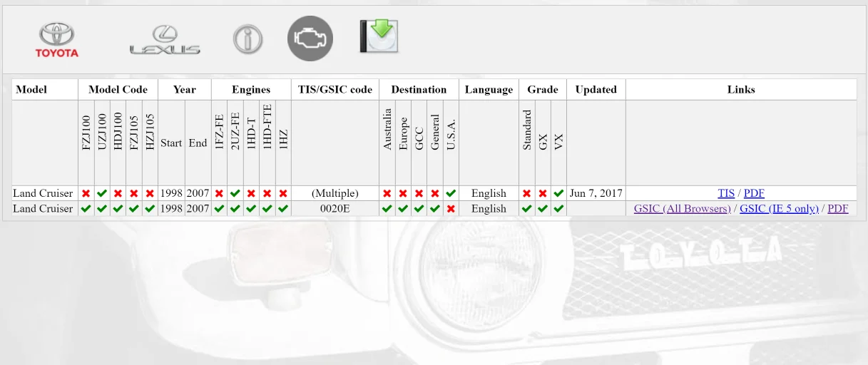Click the Jun 7, 2017 updated date
The width and height of the screenshot is (868, 365).
(596, 193)
